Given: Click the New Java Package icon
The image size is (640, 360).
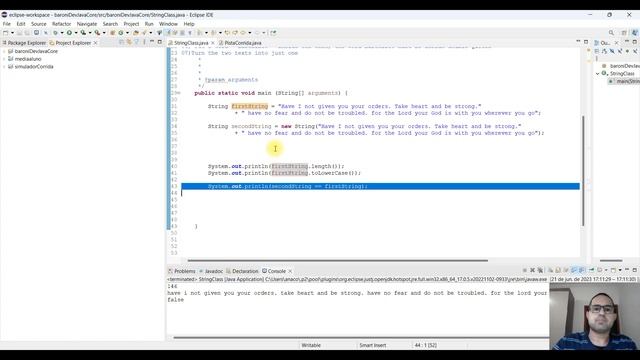Looking at the screenshot, I should pyautogui.click(x=112, y=33).
